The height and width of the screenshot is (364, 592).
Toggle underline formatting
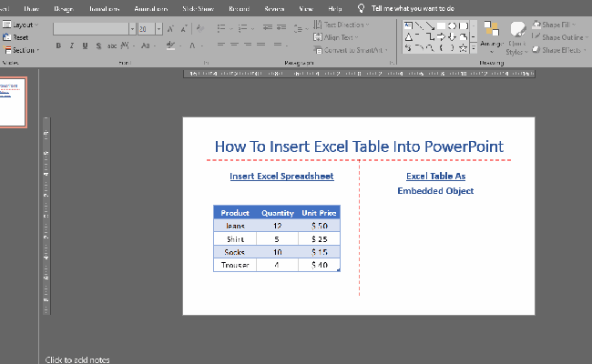(85, 45)
